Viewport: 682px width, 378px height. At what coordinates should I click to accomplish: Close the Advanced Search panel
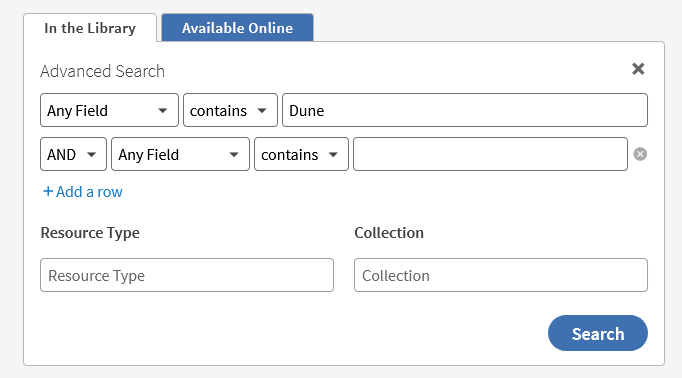[638, 69]
